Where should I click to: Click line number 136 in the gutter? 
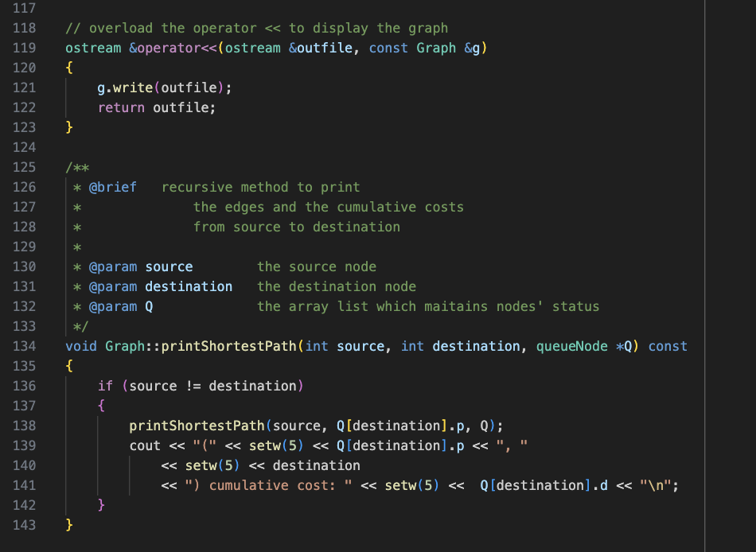pyautogui.click(x=25, y=386)
